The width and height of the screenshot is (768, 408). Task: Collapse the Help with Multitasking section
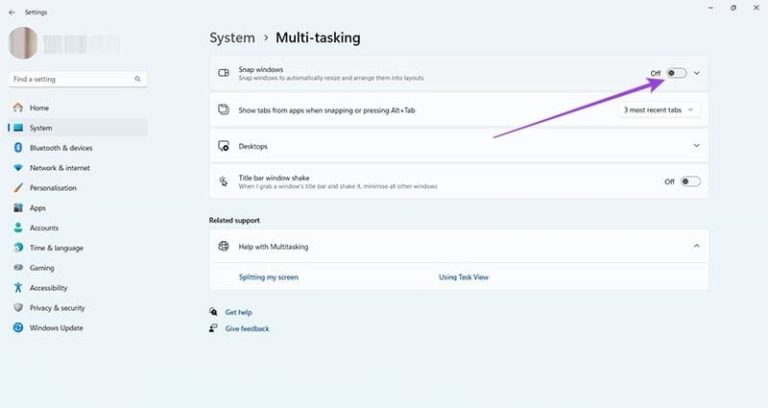(697, 245)
